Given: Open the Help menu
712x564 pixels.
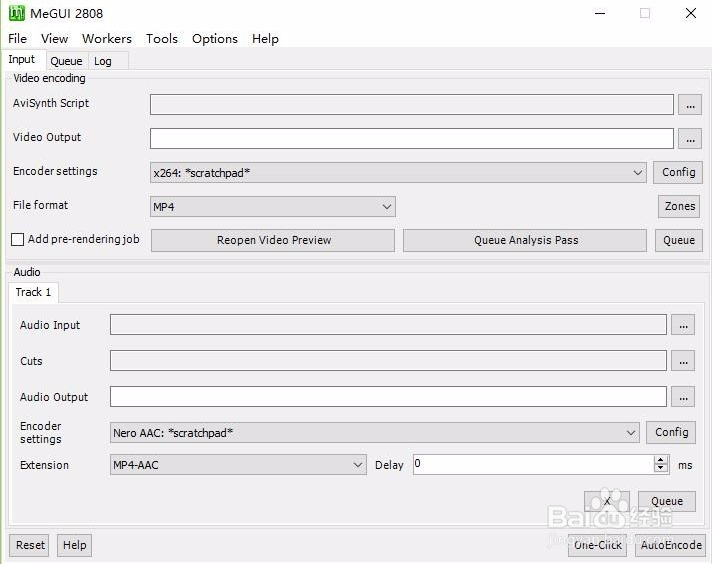Looking at the screenshot, I should coord(265,39).
